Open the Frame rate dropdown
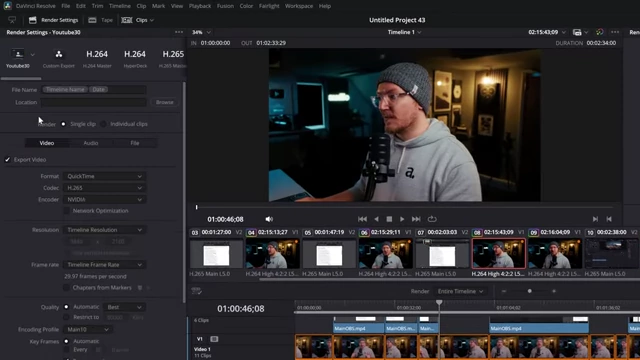This screenshot has height=360, width=640. point(104,264)
